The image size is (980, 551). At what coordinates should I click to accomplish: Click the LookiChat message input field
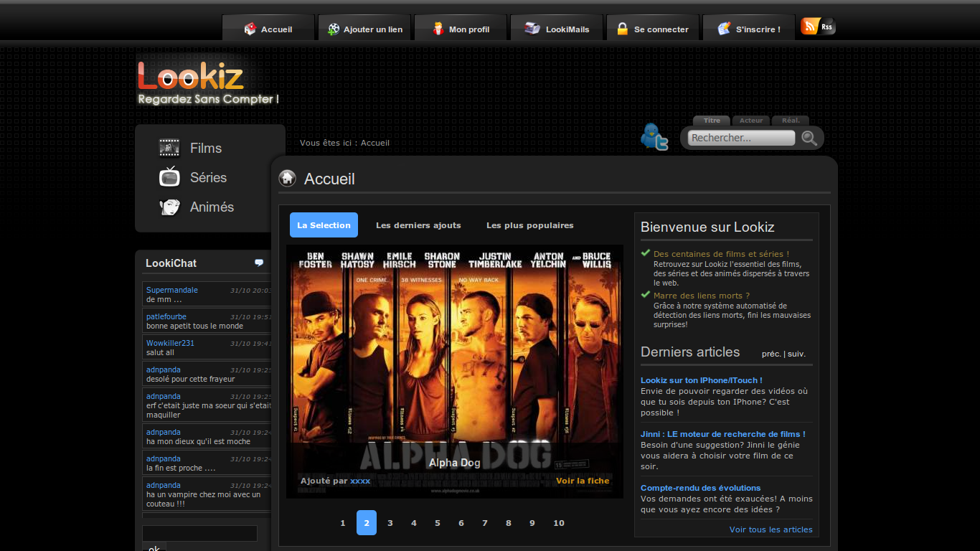(x=199, y=533)
